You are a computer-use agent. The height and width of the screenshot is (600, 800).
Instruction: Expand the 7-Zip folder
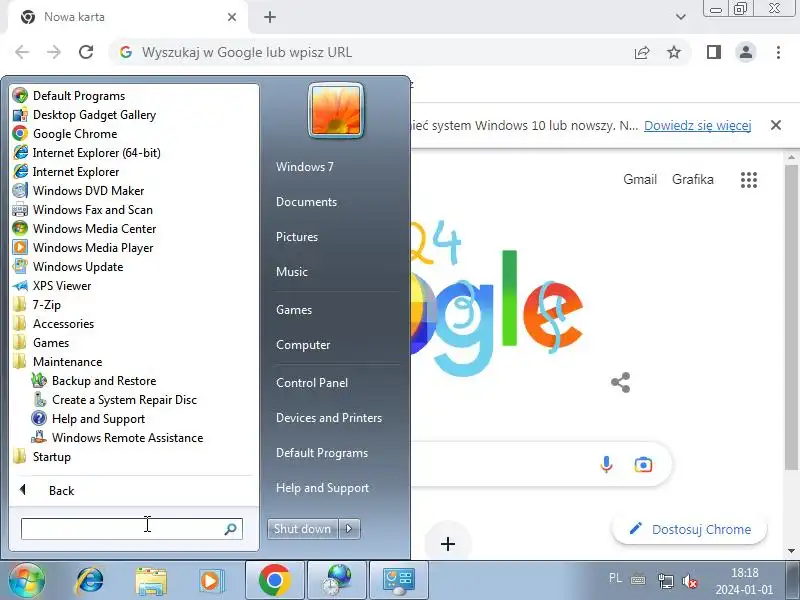[x=37, y=305]
